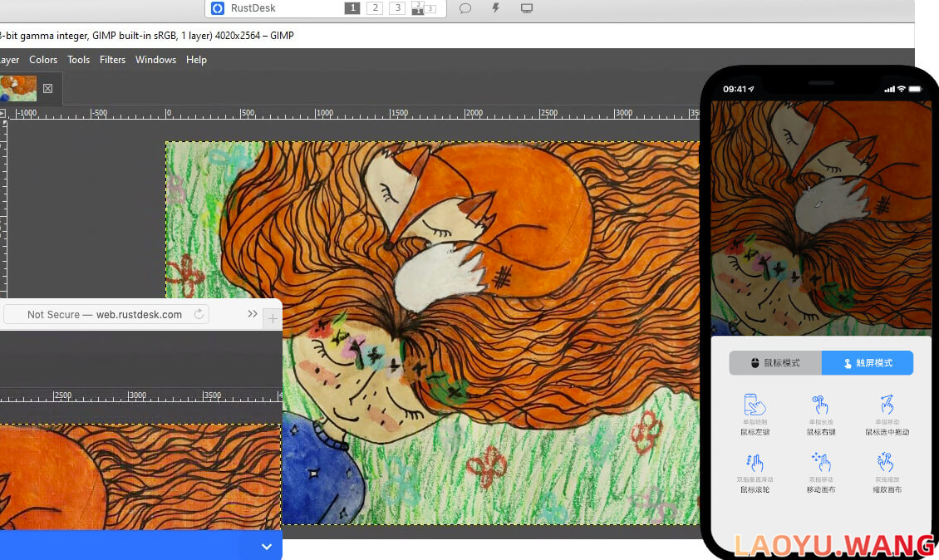Show more toolbar items with double chevron
Image resolution: width=939 pixels, height=560 pixels.
point(252,314)
